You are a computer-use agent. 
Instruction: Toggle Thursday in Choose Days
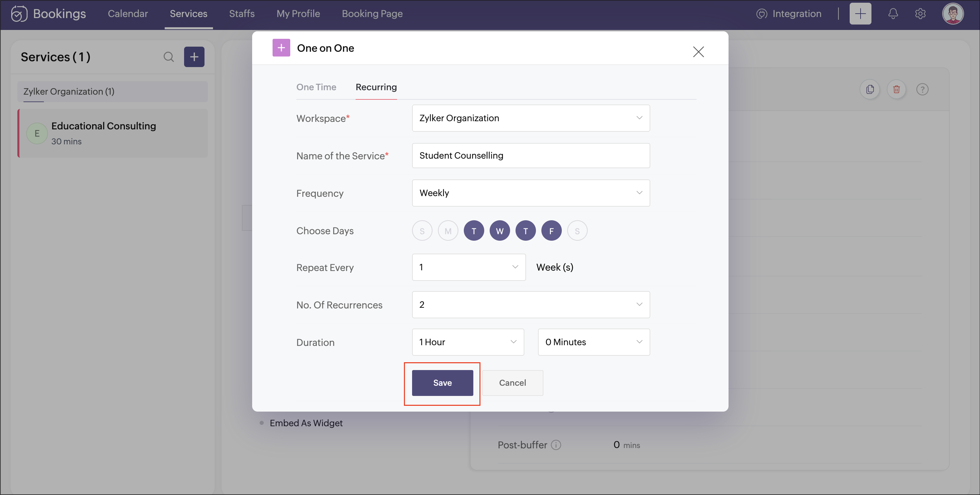525,231
